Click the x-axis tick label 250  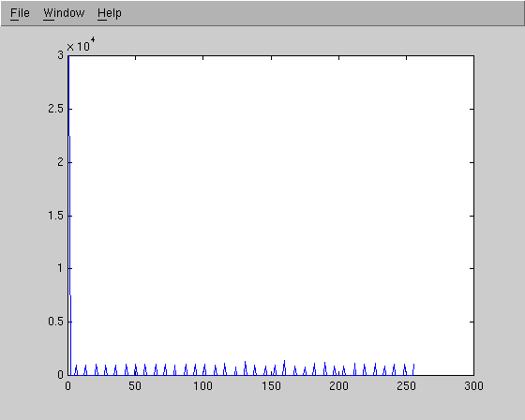(x=406, y=386)
